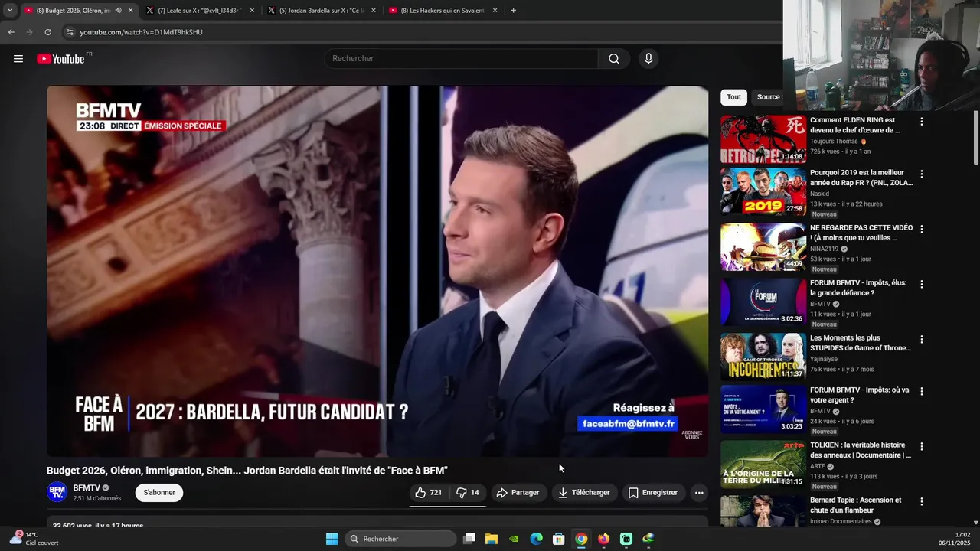The height and width of the screenshot is (551, 980).
Task: Open Pourquoi 2019 Rap FR video title
Action: (x=861, y=178)
